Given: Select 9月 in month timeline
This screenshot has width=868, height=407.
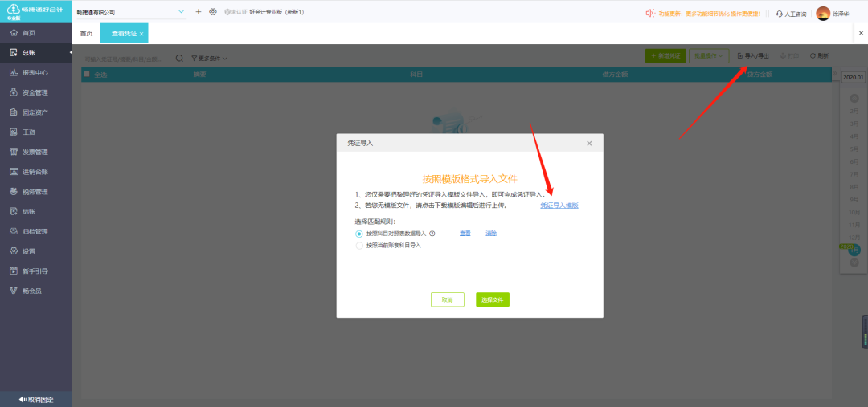Looking at the screenshot, I should (854, 199).
